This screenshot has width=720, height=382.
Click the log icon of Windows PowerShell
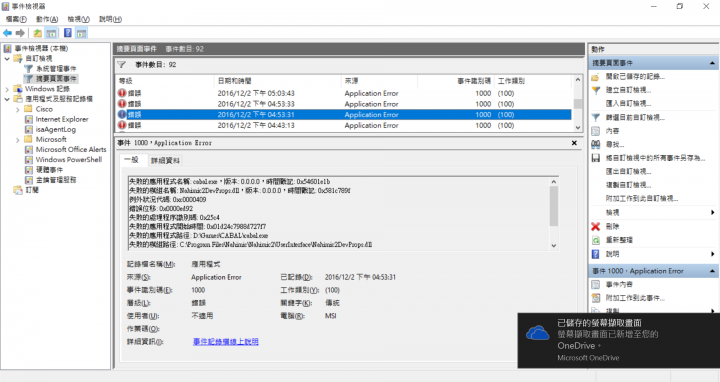[28, 159]
